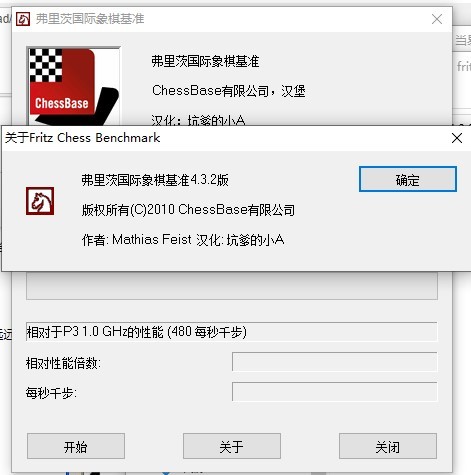This screenshot has width=471, height=475.
Task: Click the empty gray box below the about dialog
Action: pos(232,286)
